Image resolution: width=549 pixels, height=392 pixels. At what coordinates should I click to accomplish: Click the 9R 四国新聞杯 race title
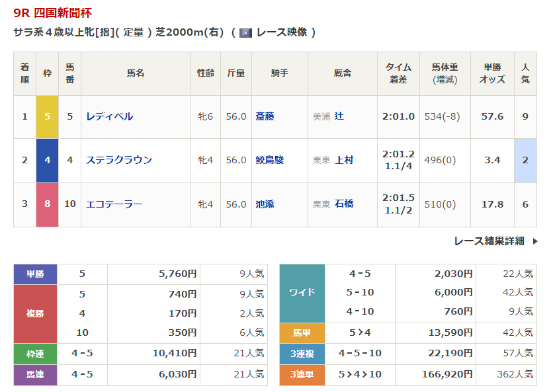click(x=54, y=13)
